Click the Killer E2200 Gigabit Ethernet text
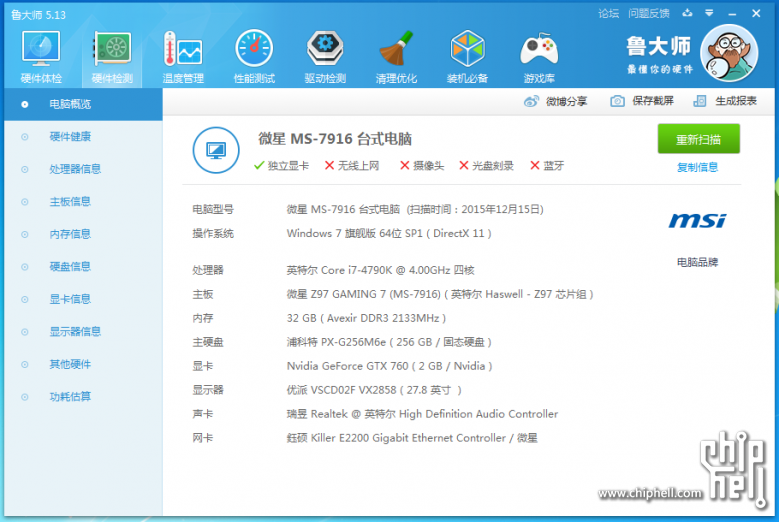Image resolution: width=779 pixels, height=522 pixels. point(412,438)
